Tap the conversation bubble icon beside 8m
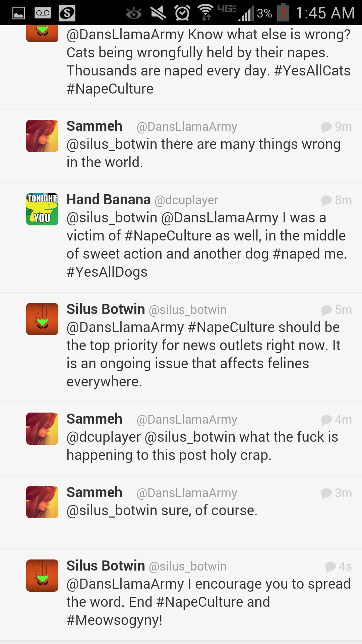The height and width of the screenshot is (644, 362). click(326, 200)
